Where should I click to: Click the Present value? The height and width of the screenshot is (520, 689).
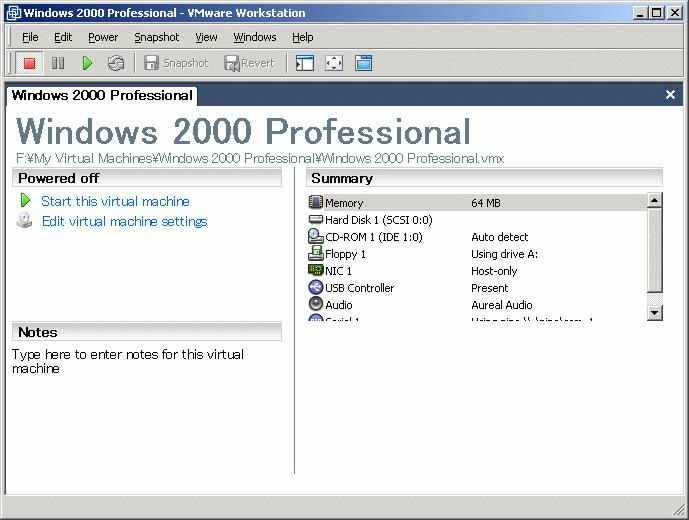[490, 288]
